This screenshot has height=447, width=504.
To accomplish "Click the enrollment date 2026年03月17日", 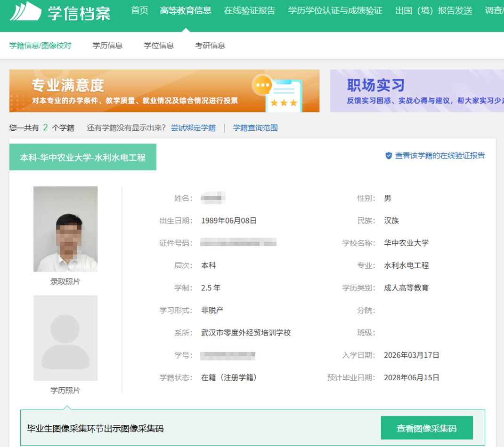I will pyautogui.click(x=412, y=355).
